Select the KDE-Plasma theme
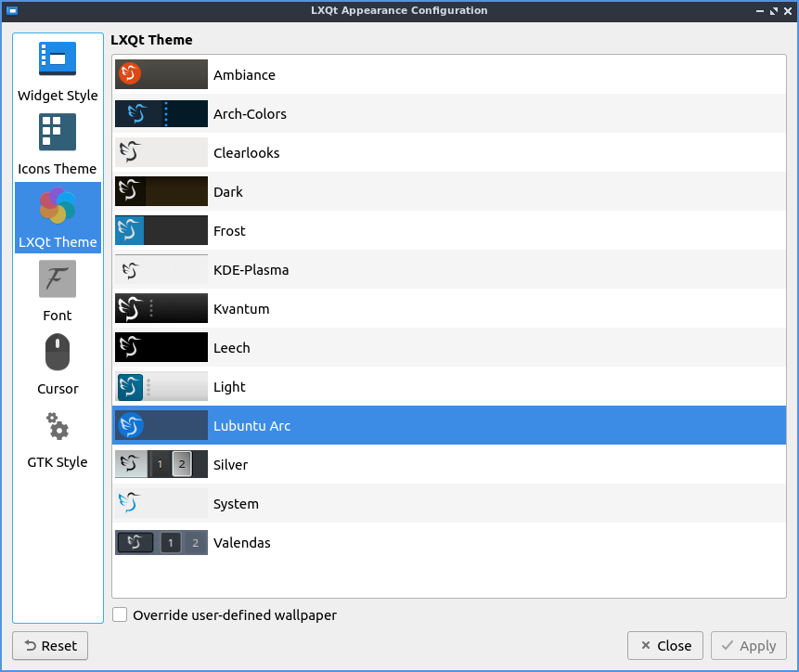Image resolution: width=799 pixels, height=672 pixels. (251, 270)
